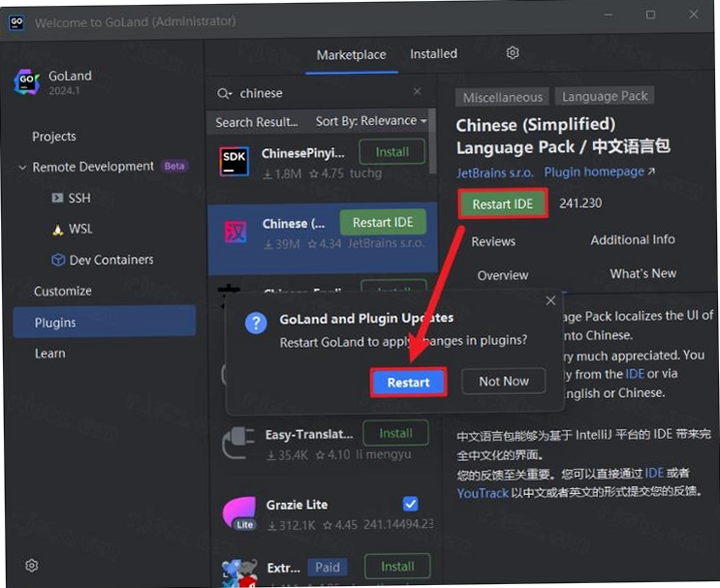The image size is (720, 588).
Task: Collapse the Remote Development section
Action: pos(22,167)
